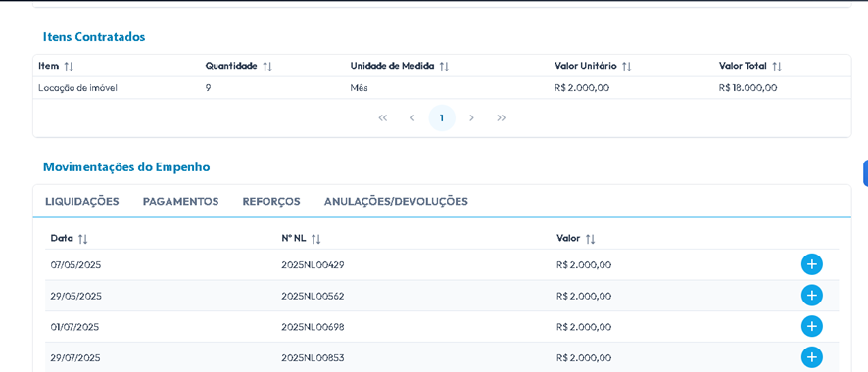Sort by Valor Unitário column
This screenshot has height=372, width=868.
point(627,67)
